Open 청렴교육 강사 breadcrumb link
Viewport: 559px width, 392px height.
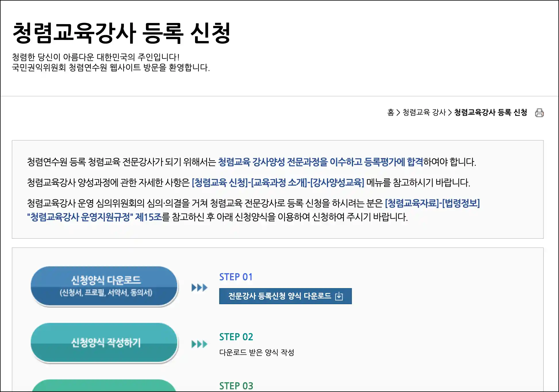424,112
